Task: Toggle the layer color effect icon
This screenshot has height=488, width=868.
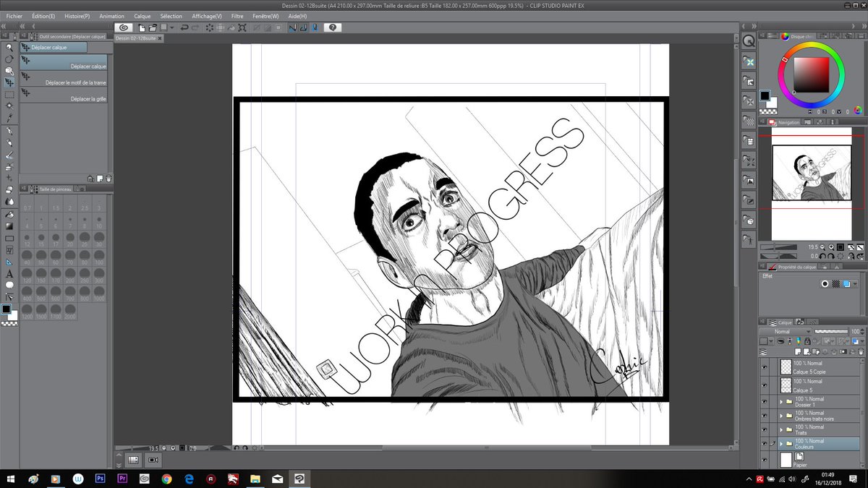Action: (x=846, y=284)
